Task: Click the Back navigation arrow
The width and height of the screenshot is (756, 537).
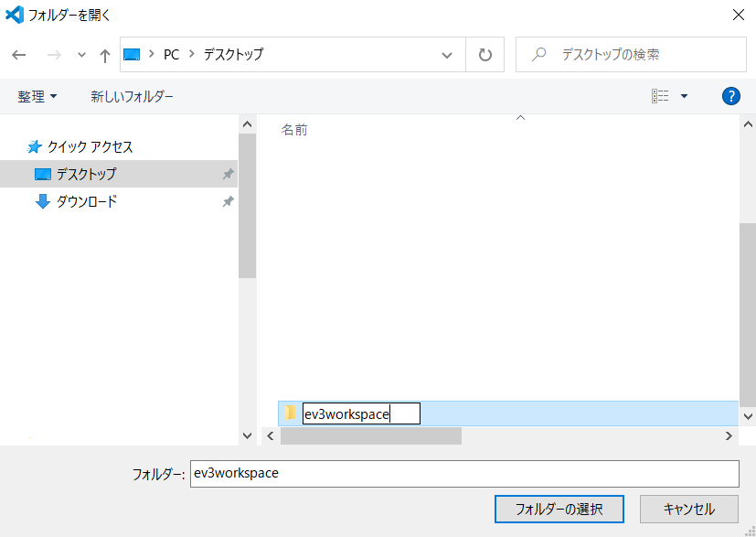Action: [19, 55]
